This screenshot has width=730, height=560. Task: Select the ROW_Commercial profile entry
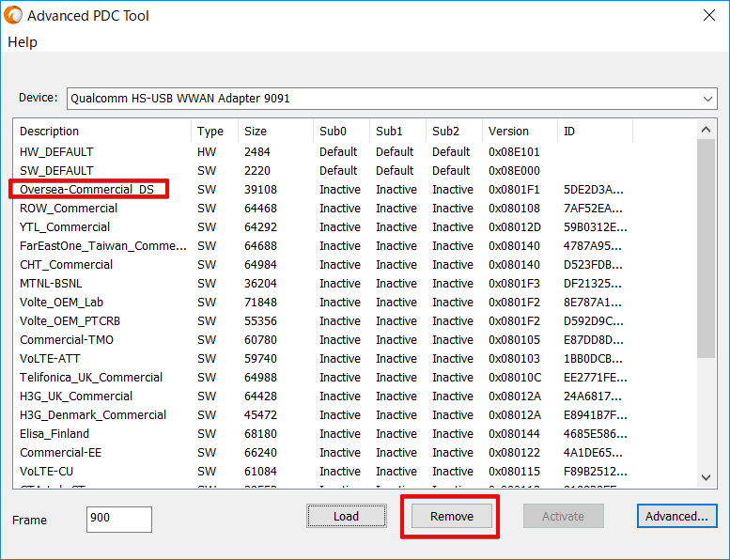click(x=69, y=209)
